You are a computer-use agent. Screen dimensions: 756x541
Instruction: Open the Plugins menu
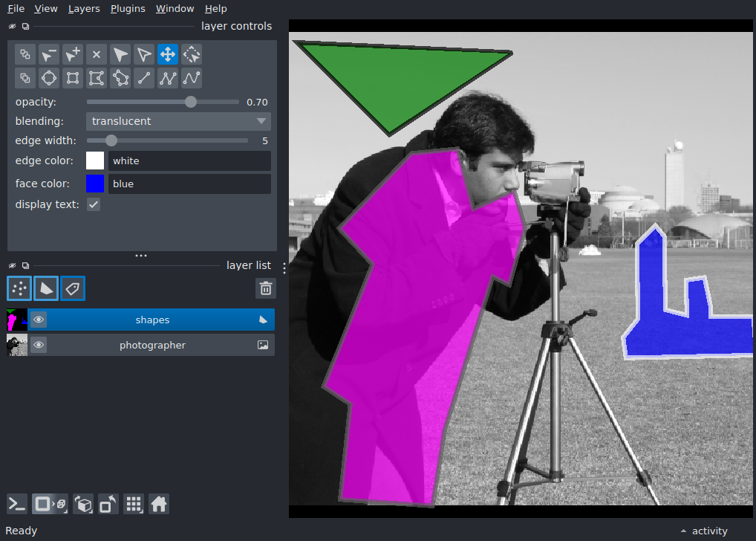[x=128, y=9]
